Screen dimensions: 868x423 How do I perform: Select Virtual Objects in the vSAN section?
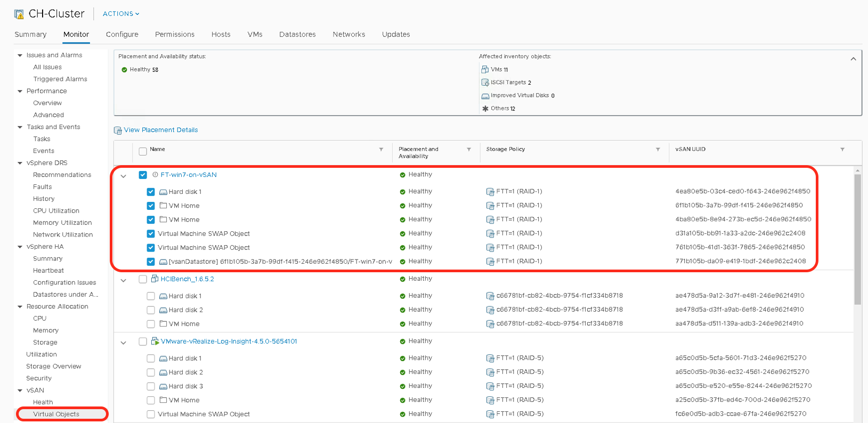(56, 414)
